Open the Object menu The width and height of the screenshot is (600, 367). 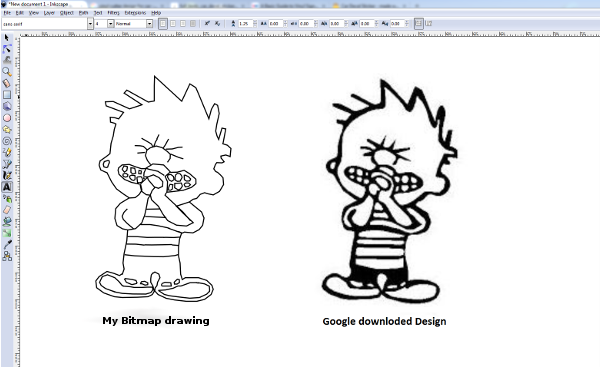click(x=67, y=13)
